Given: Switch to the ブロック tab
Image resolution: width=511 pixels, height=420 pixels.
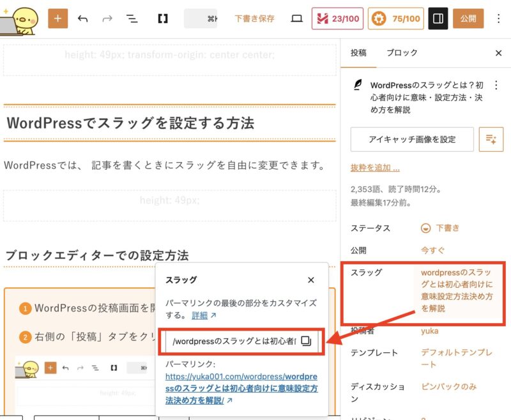Looking at the screenshot, I should 402,53.
